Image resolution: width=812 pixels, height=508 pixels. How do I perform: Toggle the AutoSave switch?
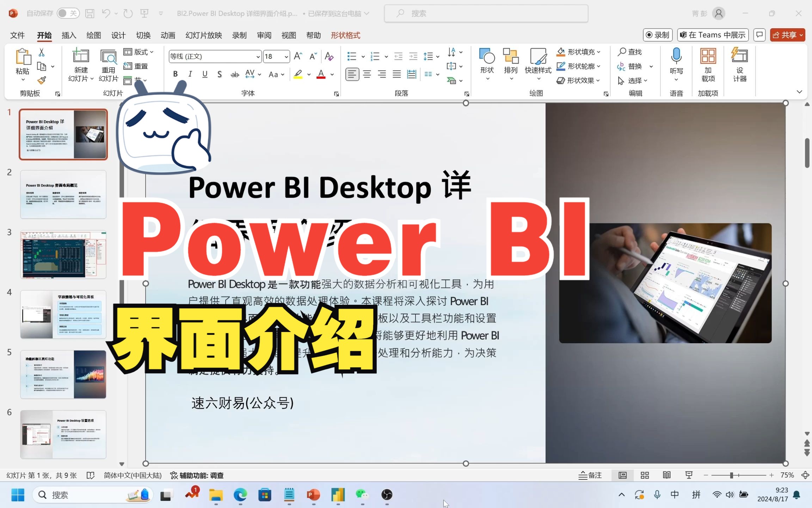68,13
